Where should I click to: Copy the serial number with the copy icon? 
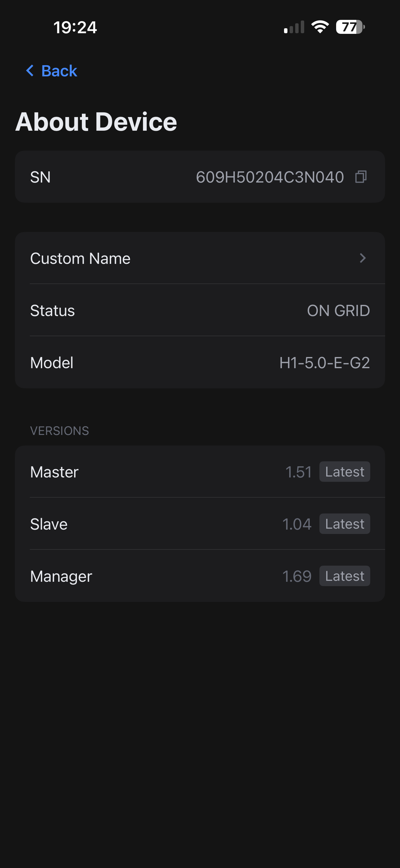tap(361, 177)
